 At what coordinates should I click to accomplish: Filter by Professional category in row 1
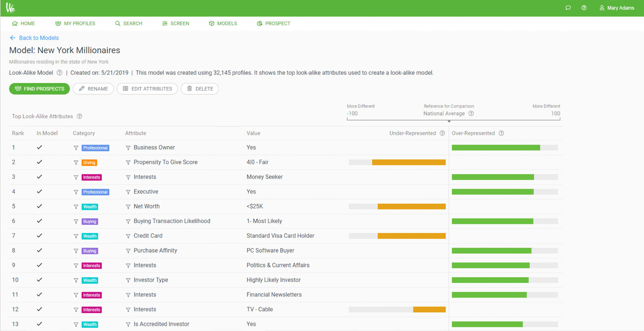pyautogui.click(x=76, y=148)
